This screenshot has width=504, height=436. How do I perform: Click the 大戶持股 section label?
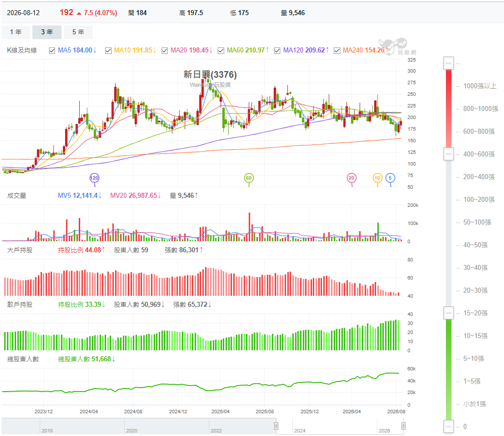(20, 250)
